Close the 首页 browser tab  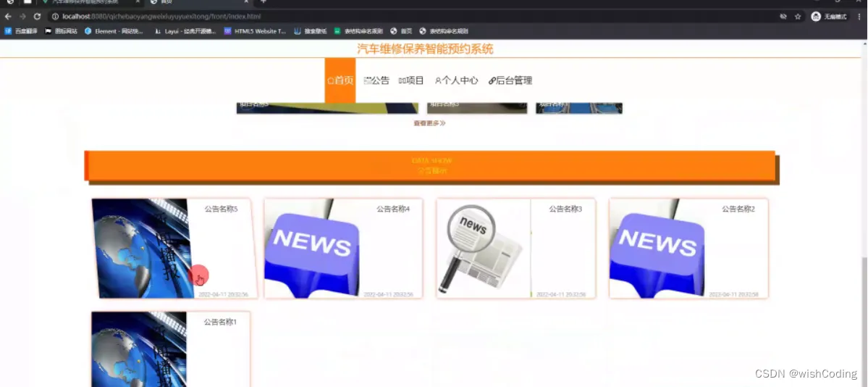(x=246, y=1)
